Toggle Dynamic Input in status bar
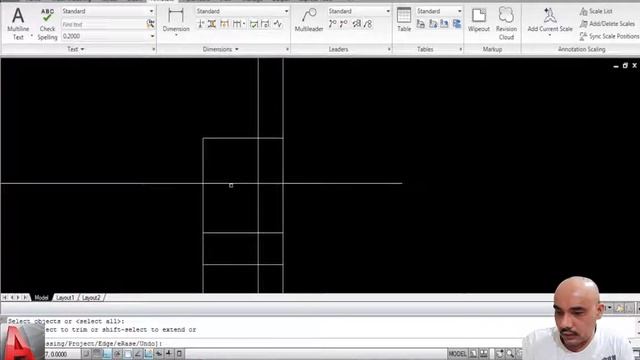Screen dimensions: 640x360 pyautogui.click(x=159, y=353)
